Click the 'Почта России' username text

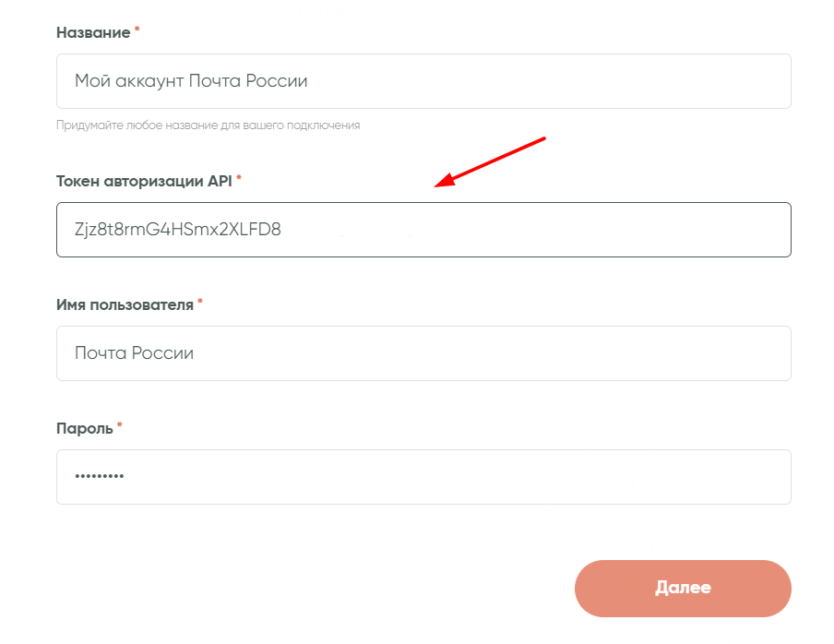click(x=134, y=353)
